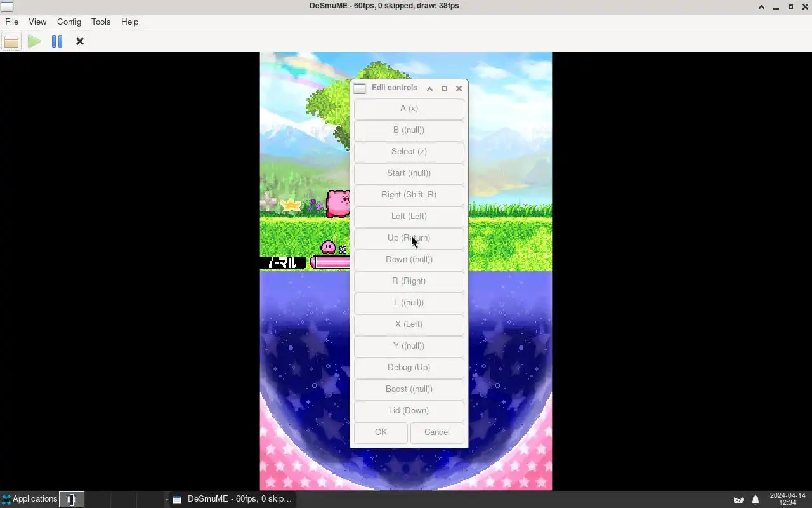This screenshot has height=508, width=812.
Task: Click the notification bell tray icon
Action: pyautogui.click(x=756, y=500)
